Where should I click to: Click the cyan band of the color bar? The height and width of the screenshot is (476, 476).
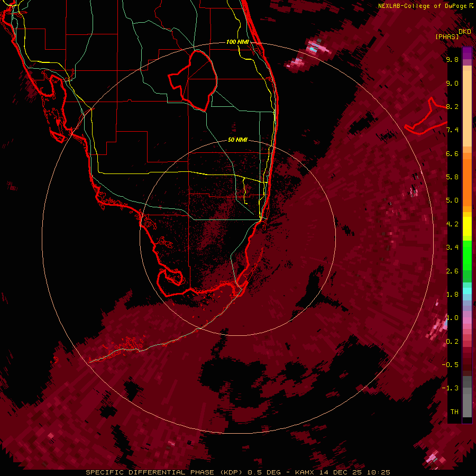467,291
